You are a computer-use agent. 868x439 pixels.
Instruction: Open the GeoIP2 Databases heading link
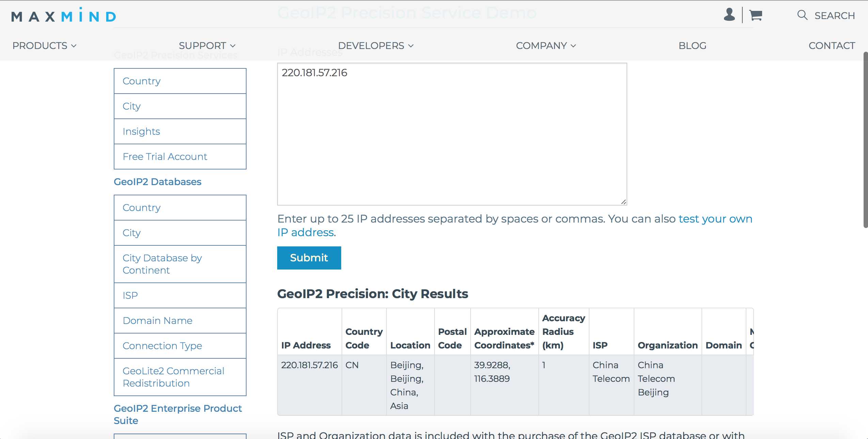pyautogui.click(x=157, y=182)
